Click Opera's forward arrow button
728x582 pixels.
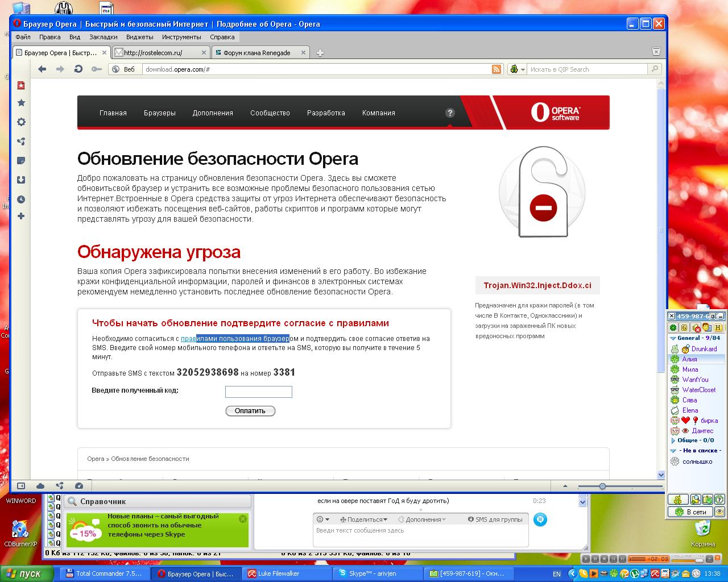(60, 69)
